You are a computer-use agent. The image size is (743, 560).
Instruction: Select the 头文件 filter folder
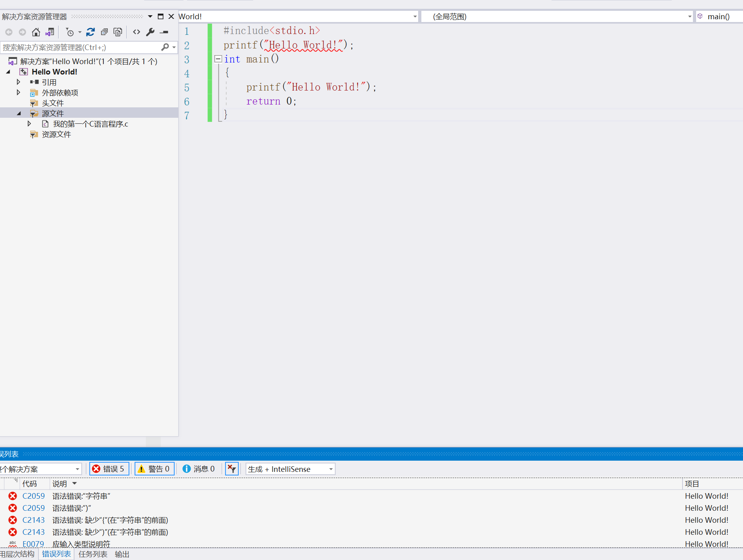53,103
